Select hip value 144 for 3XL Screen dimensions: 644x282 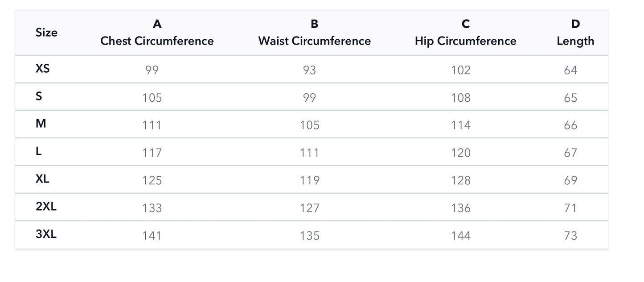pyautogui.click(x=460, y=236)
